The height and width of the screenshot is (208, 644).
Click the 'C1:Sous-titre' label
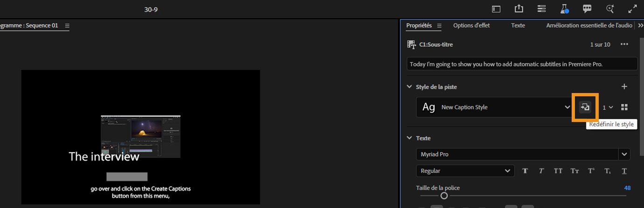pos(436,44)
